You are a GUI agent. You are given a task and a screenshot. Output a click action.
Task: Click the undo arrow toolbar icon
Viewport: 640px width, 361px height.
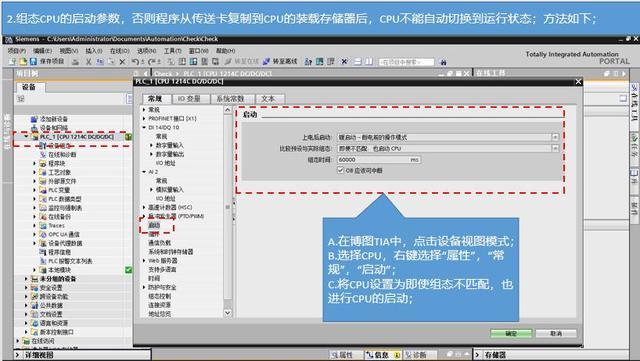tap(136, 62)
